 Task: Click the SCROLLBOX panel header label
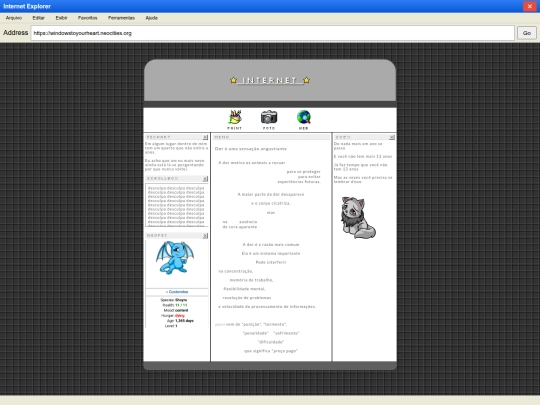pyautogui.click(x=163, y=179)
